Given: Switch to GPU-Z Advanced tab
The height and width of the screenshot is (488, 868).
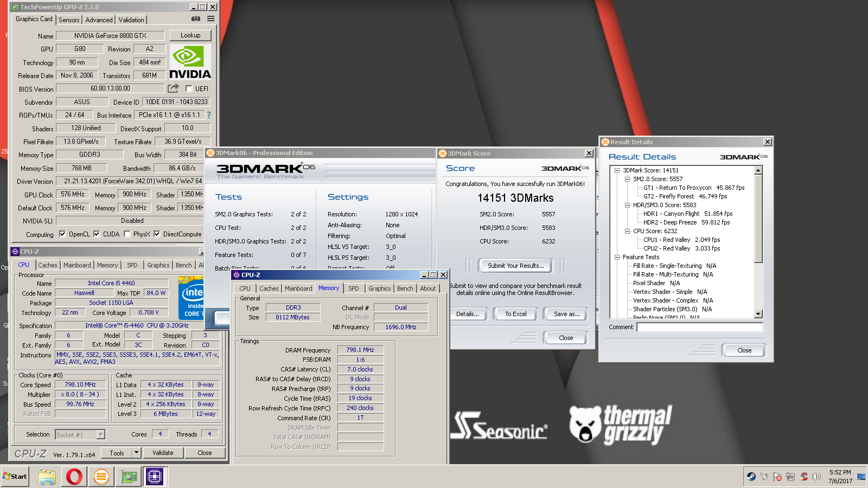Looking at the screenshot, I should click(x=99, y=20).
